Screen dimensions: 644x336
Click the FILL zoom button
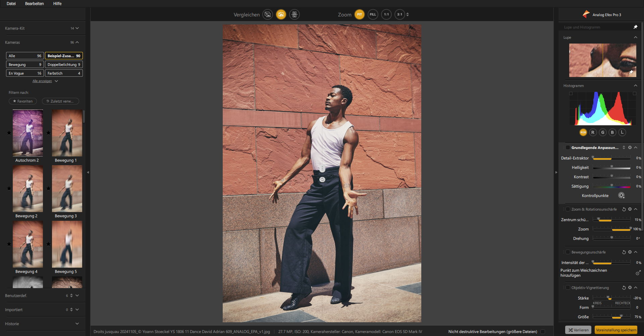point(373,14)
